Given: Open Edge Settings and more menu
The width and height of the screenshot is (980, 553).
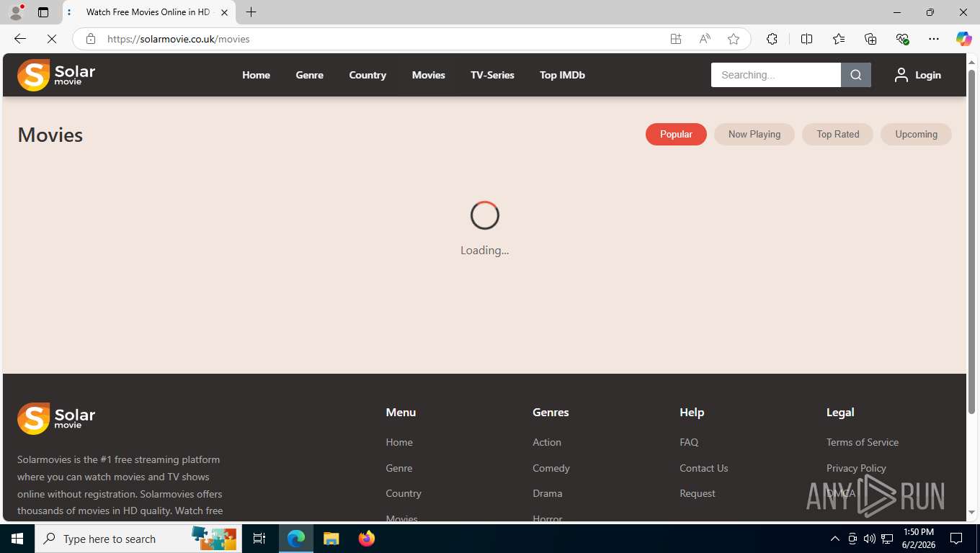Looking at the screenshot, I should click(x=934, y=39).
